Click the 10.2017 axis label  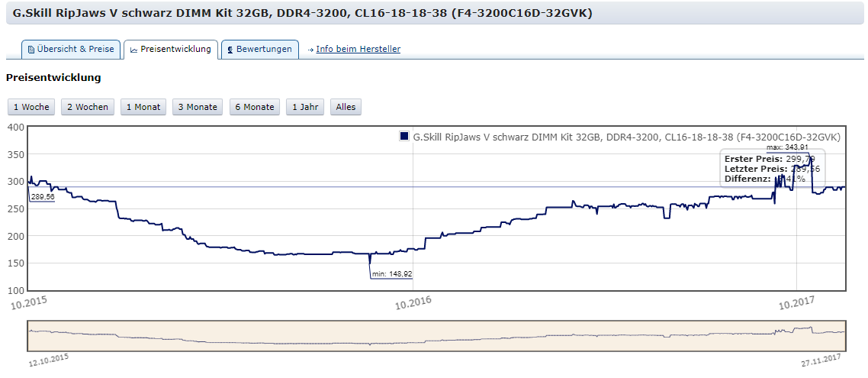pos(798,302)
